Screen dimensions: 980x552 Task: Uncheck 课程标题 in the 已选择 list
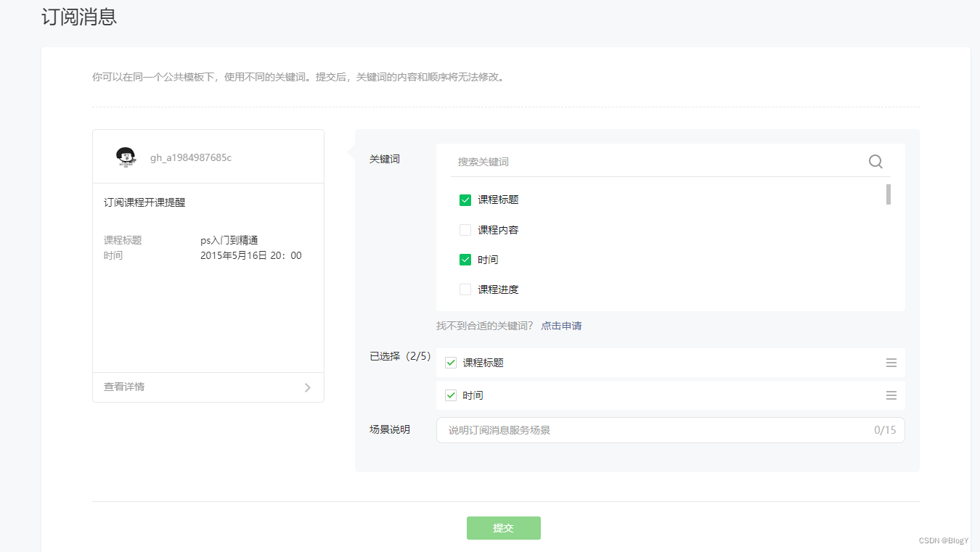coord(450,363)
